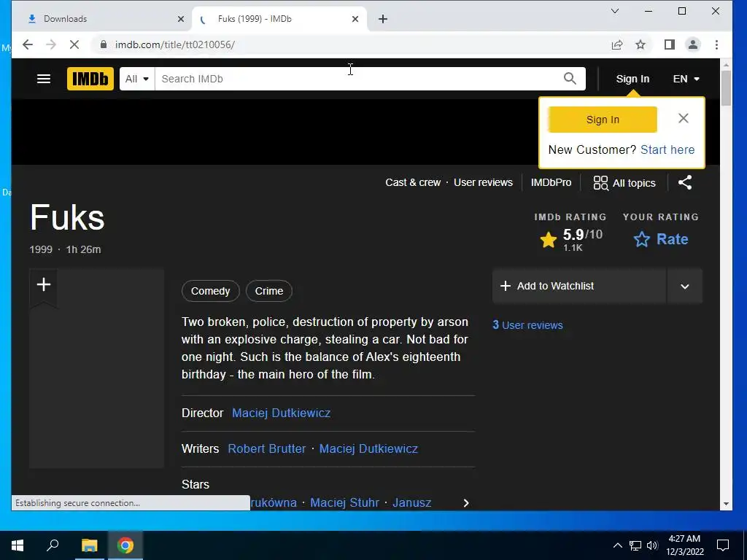747x560 pixels.
Task: Open star Janusz link
Action: tap(411, 502)
